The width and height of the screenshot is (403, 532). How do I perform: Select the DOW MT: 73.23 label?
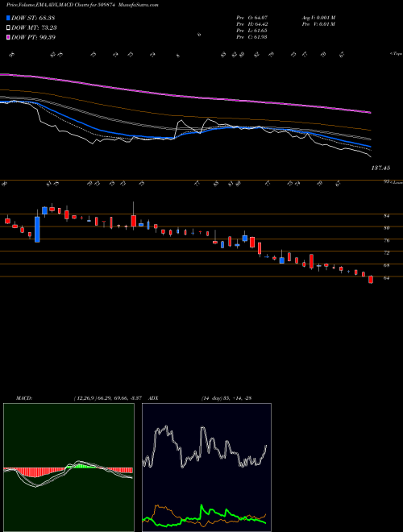coord(34,28)
